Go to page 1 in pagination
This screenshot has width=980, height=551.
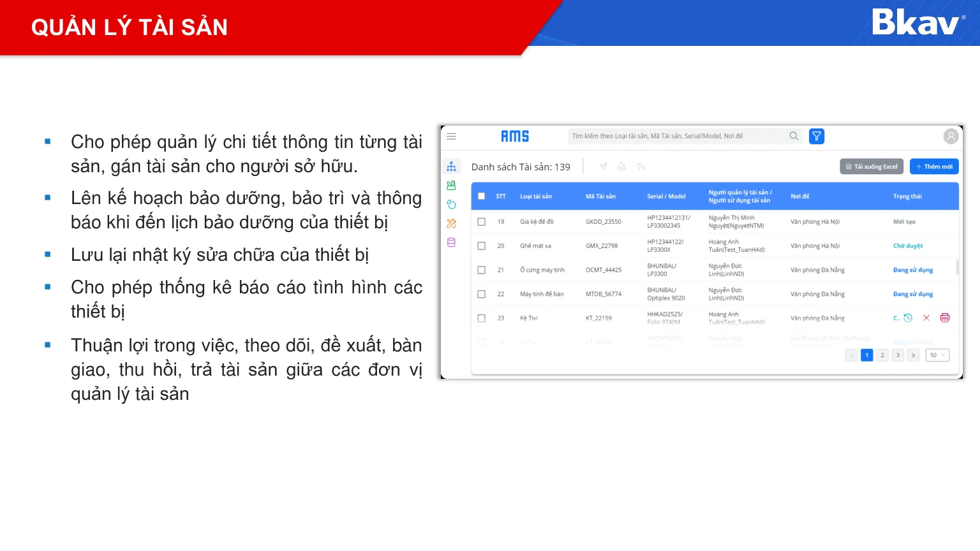(866, 355)
